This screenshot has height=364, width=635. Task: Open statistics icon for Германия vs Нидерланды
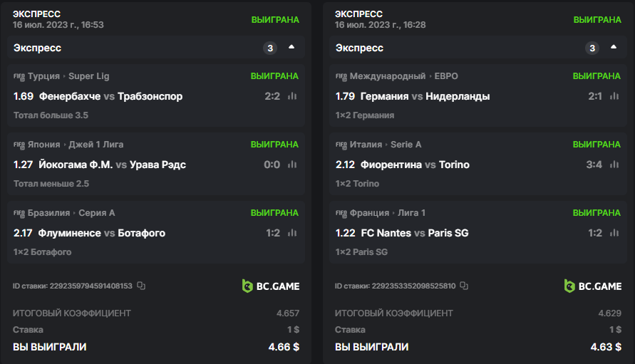614,96
